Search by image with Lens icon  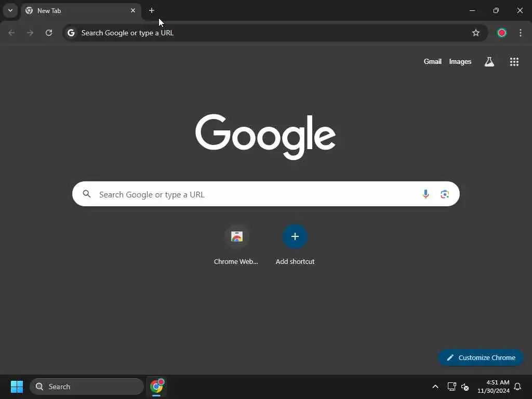coord(445,194)
